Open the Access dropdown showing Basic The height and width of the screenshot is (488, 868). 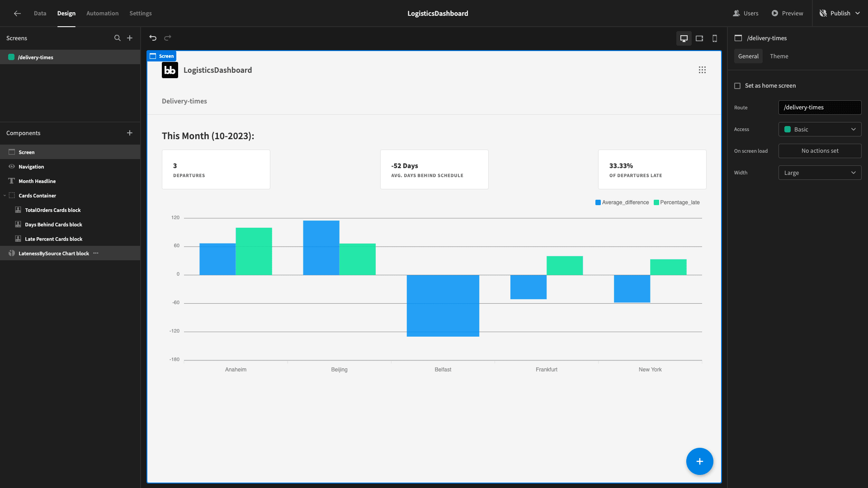[820, 129]
